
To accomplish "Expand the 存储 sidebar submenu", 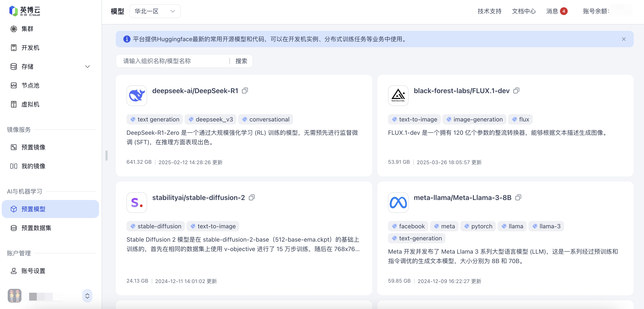I will tap(87, 67).
